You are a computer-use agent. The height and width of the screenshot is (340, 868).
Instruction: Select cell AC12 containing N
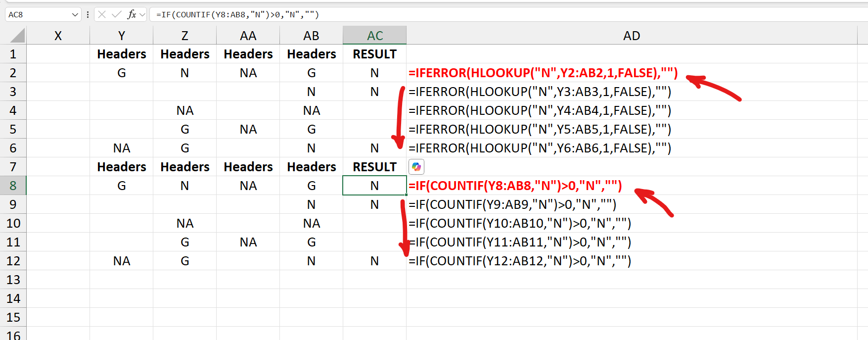coord(375,261)
